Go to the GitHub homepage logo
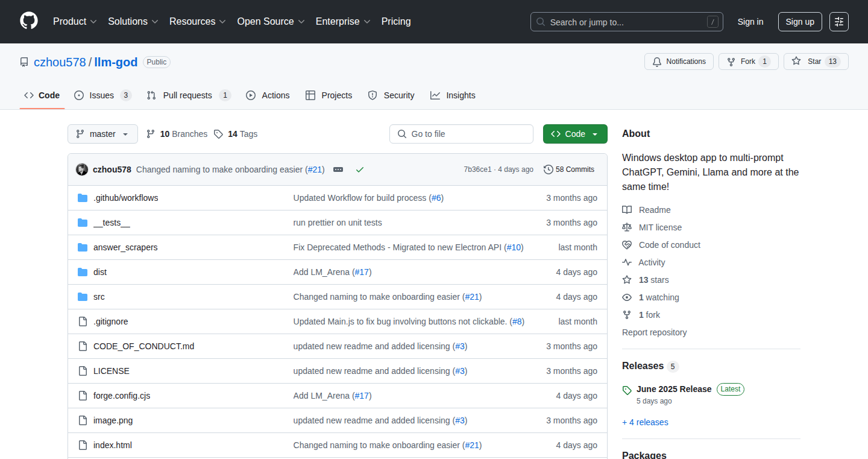Image resolution: width=868 pixels, height=459 pixels. tap(29, 21)
